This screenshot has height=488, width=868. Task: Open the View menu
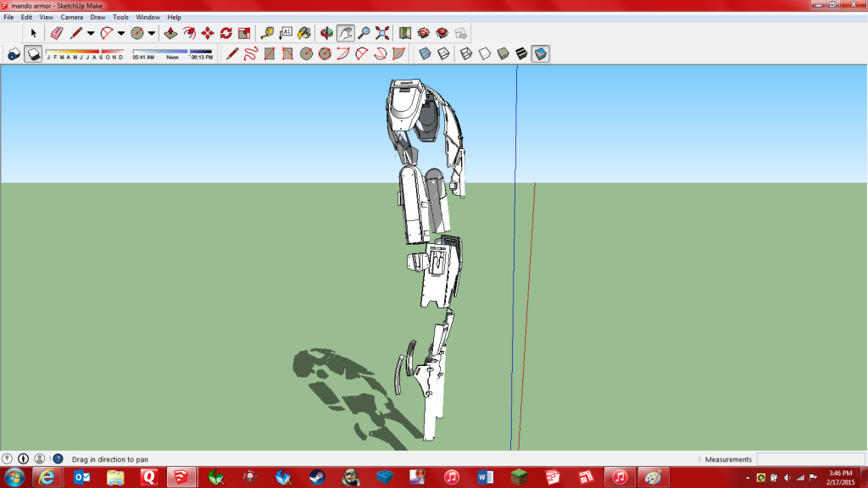(46, 17)
